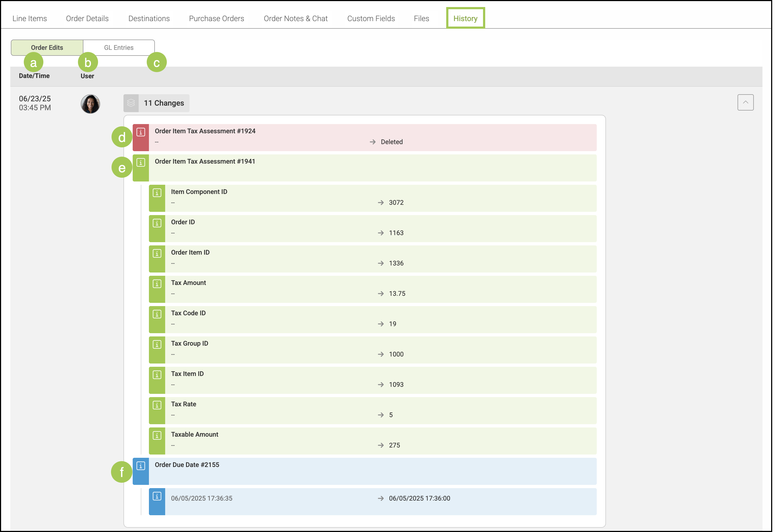Click the layers icon next to 11 Changes

[x=131, y=103]
